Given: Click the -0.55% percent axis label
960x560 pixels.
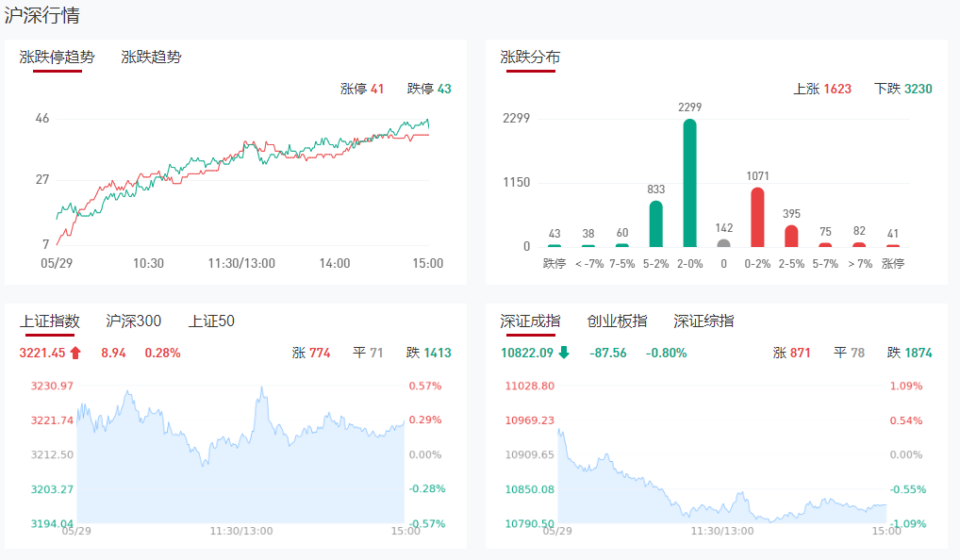Looking at the screenshot, I should 908,489.
